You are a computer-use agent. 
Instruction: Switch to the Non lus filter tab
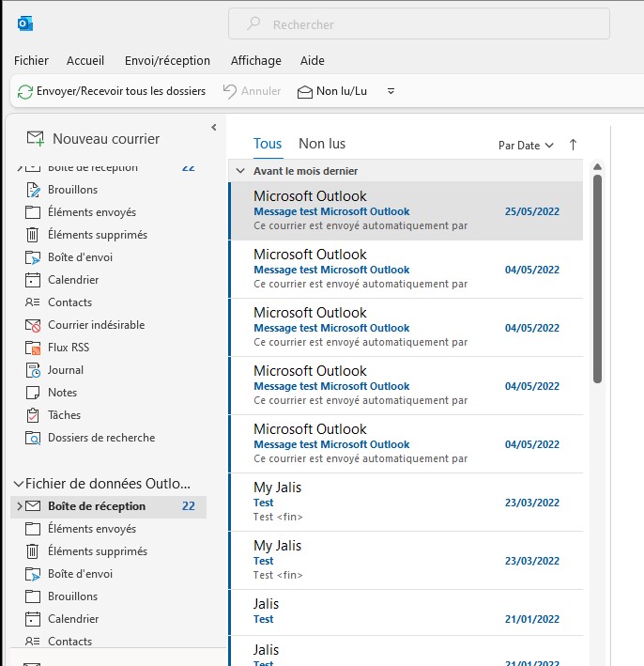(321, 144)
